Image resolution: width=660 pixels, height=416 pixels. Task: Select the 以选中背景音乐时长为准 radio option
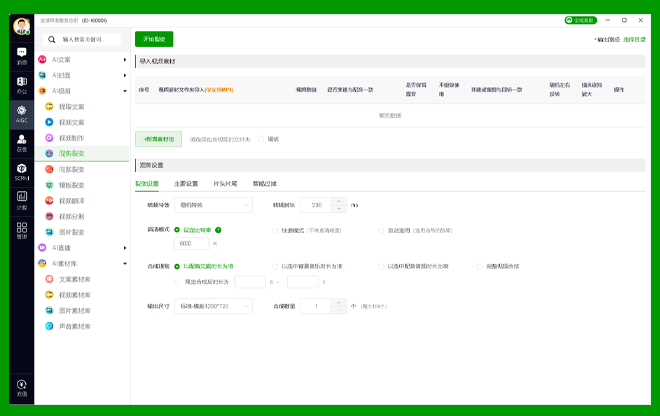[x=276, y=266]
